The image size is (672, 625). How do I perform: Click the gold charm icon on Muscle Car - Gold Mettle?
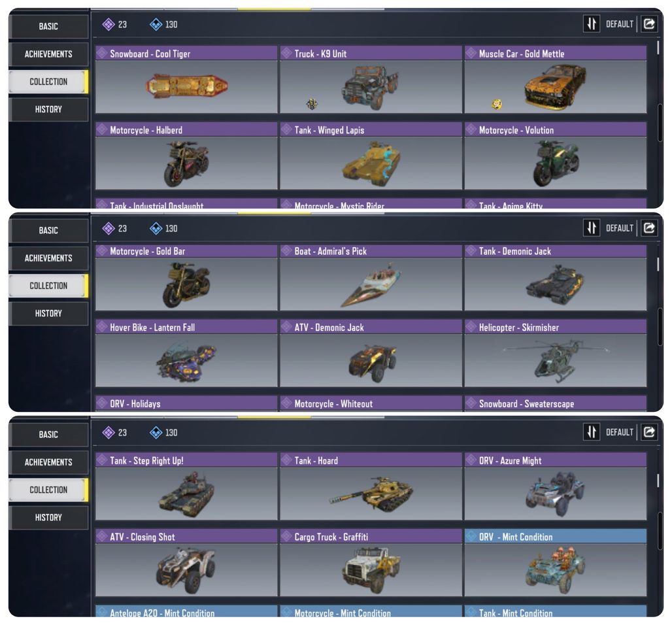point(497,104)
